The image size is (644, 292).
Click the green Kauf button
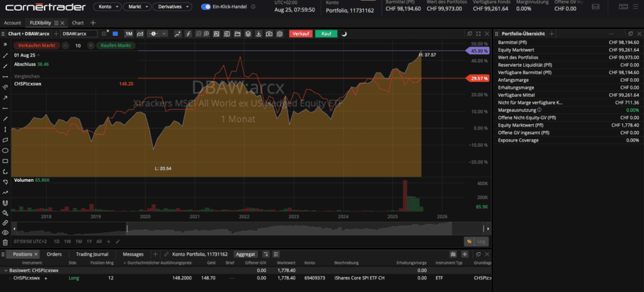[326, 34]
